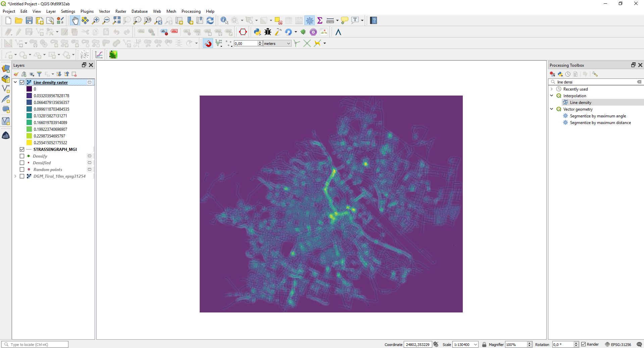Expand the Recently used toolbox group

click(552, 89)
